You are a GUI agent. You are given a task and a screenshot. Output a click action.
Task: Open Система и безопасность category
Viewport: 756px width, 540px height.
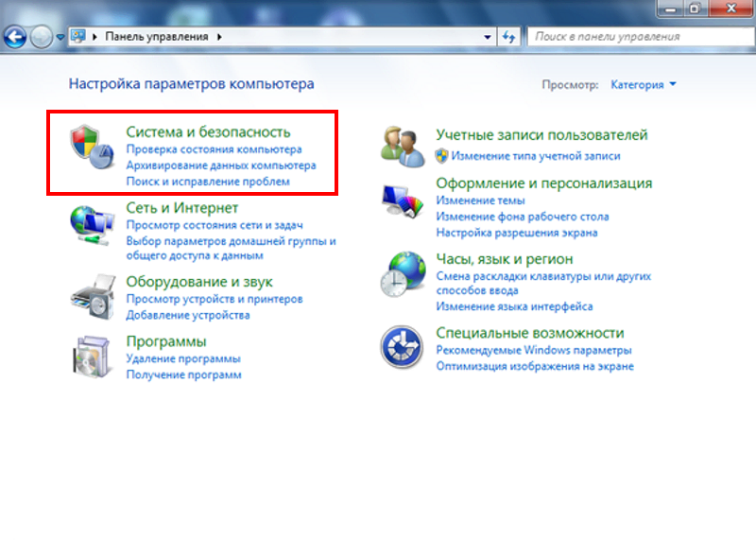[208, 131]
